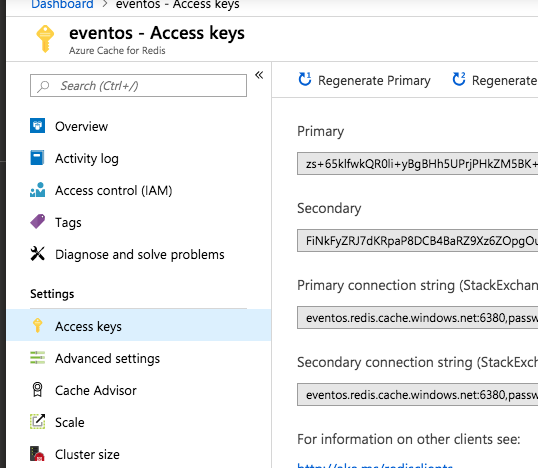Click the Secondary connection string field
The width and height of the screenshot is (538, 468).
(418, 395)
